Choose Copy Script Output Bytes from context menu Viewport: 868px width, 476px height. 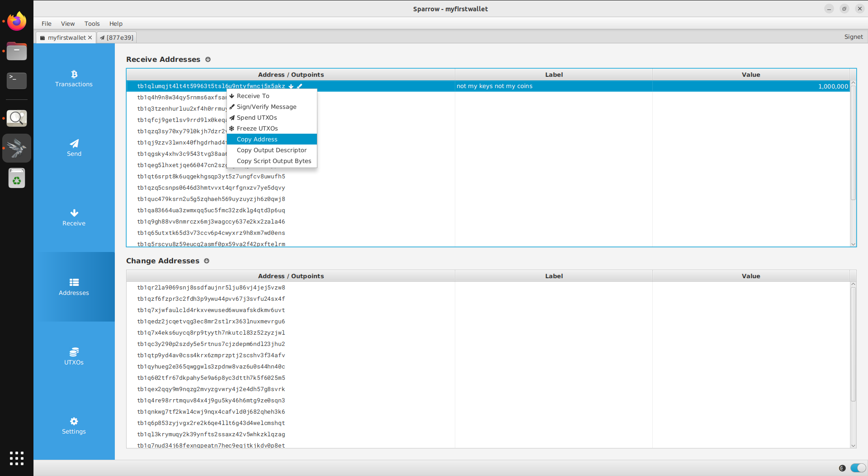click(x=272, y=161)
